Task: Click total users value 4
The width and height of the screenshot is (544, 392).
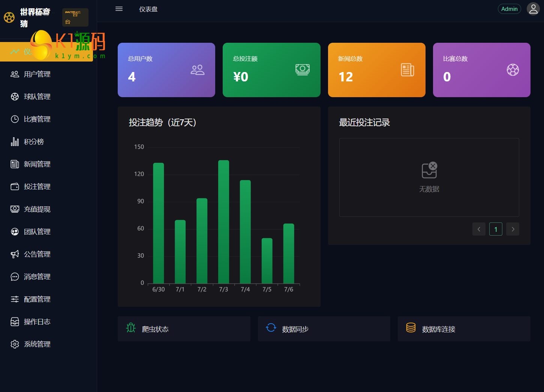Action: [132, 77]
